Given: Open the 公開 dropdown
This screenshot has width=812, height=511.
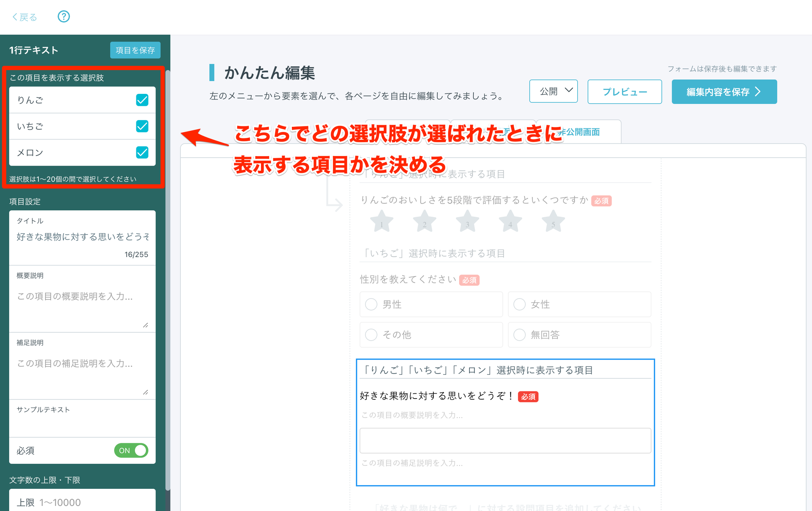Looking at the screenshot, I should tap(553, 92).
